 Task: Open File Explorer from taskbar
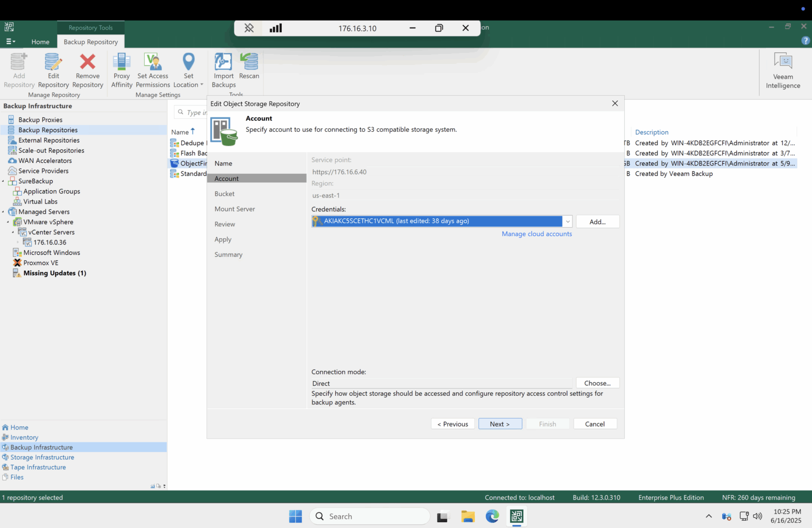[x=468, y=516]
